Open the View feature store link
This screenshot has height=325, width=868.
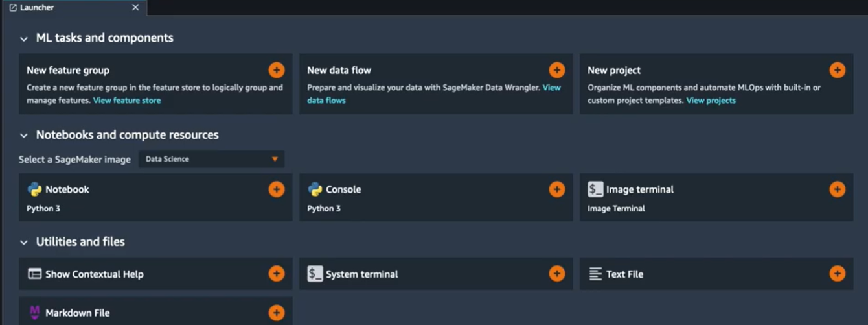[x=127, y=101]
